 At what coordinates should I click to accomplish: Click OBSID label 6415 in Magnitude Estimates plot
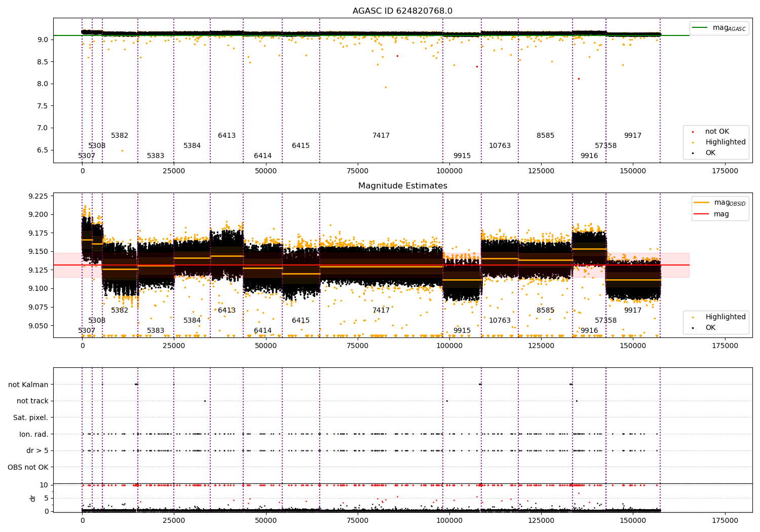(x=301, y=321)
